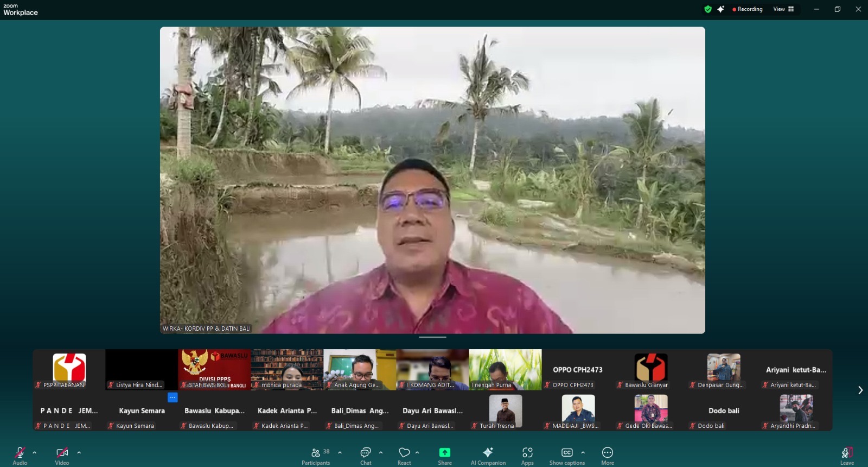Open the More options menu
Viewport: 868px width, 467px height.
(608, 455)
